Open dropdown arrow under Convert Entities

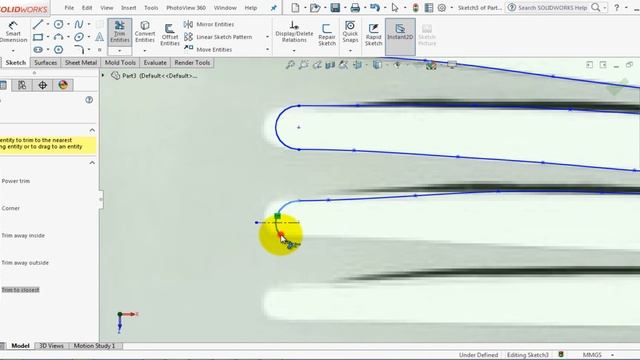[145, 51]
